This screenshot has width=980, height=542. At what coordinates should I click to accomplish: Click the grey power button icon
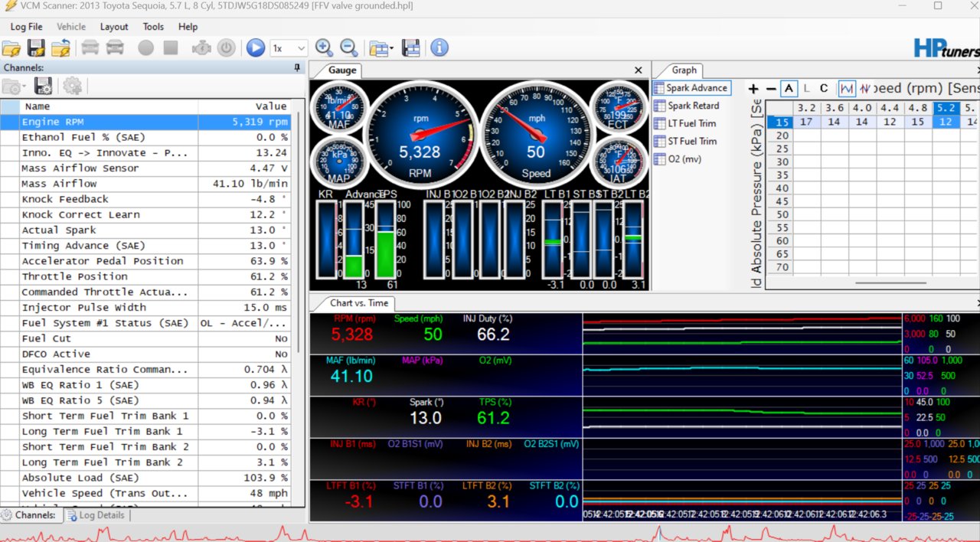click(x=226, y=47)
